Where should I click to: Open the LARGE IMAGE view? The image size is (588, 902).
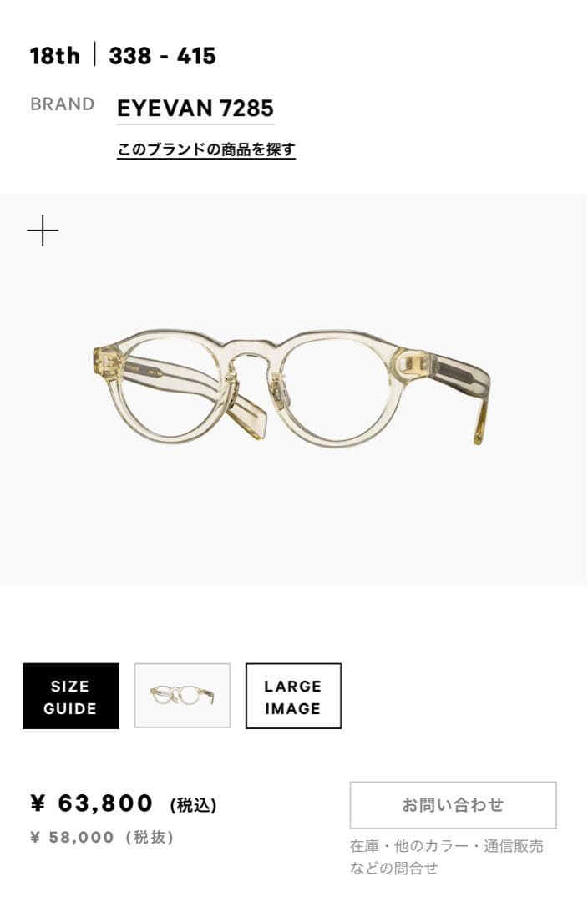pyautogui.click(x=293, y=696)
